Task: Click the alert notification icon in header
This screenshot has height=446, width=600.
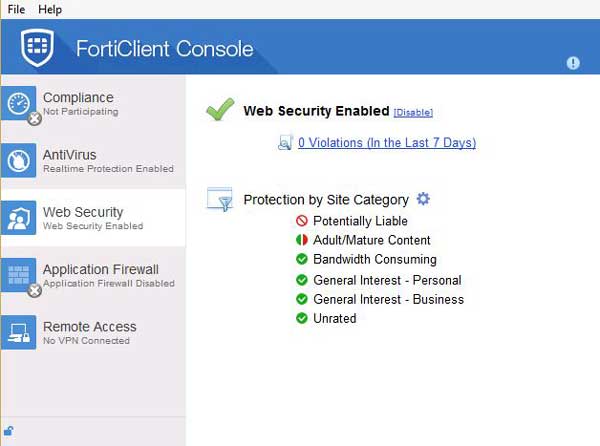Action: click(573, 62)
